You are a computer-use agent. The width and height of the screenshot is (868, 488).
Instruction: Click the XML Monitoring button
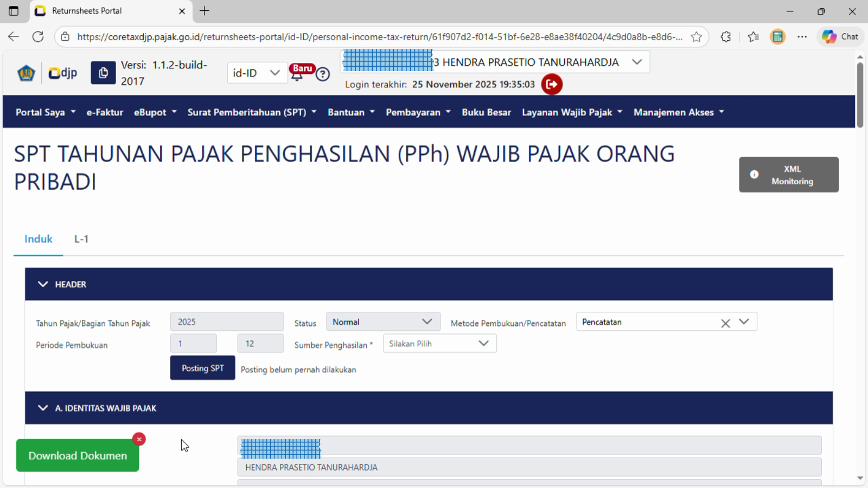[x=788, y=175]
